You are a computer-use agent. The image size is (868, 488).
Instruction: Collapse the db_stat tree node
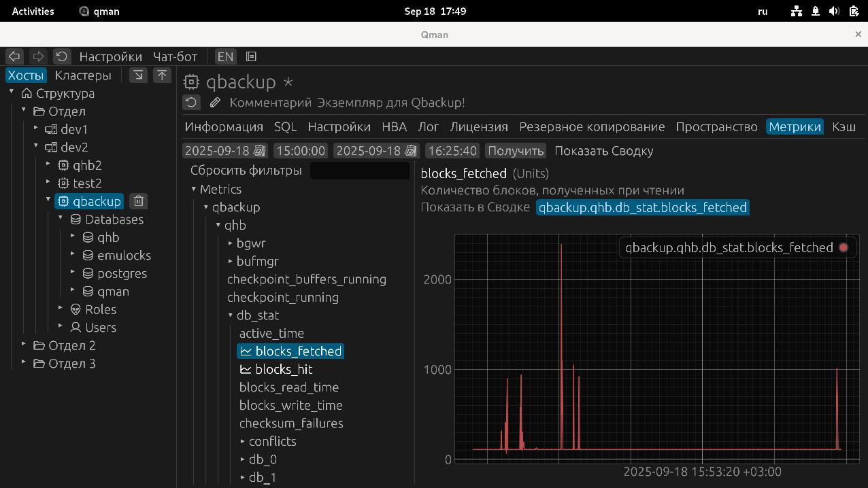pos(231,315)
